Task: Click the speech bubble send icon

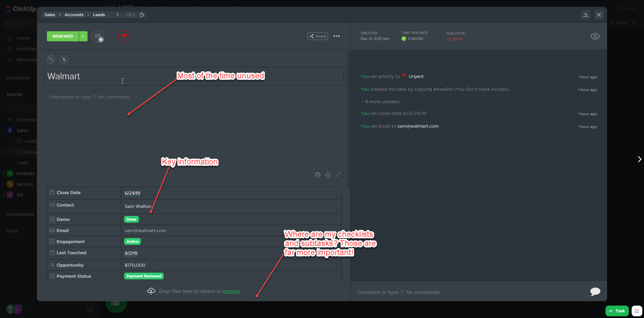Action: pos(595,291)
